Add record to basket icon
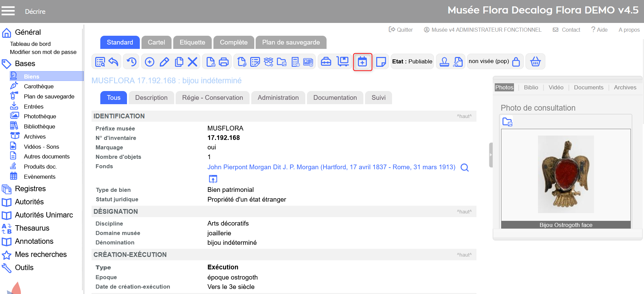Screen dimensions: 644x294 click(535, 62)
